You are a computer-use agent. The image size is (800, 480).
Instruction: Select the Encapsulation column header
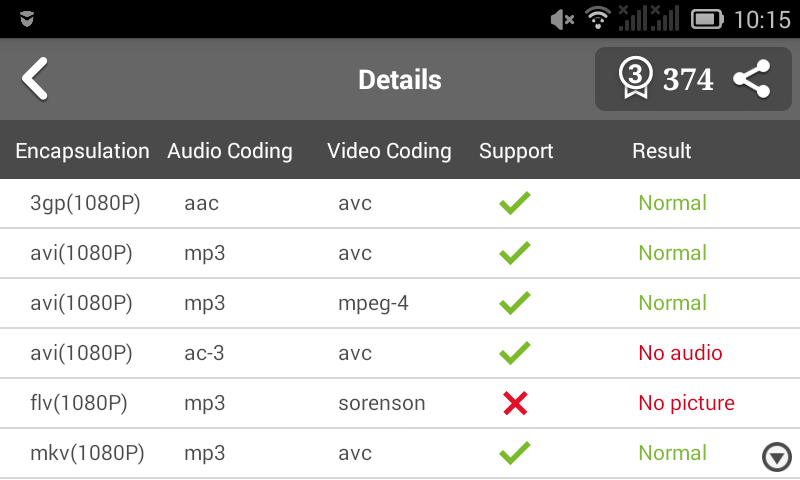82,151
